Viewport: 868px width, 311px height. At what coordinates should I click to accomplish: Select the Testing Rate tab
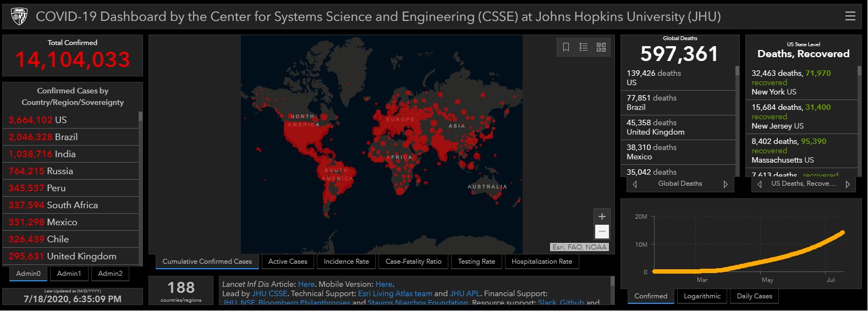476,262
